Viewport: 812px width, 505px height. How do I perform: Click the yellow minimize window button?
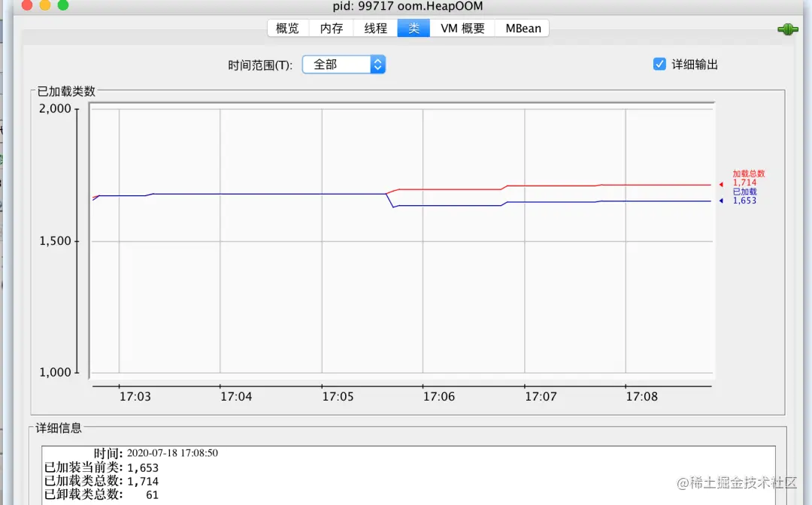pyautogui.click(x=45, y=5)
